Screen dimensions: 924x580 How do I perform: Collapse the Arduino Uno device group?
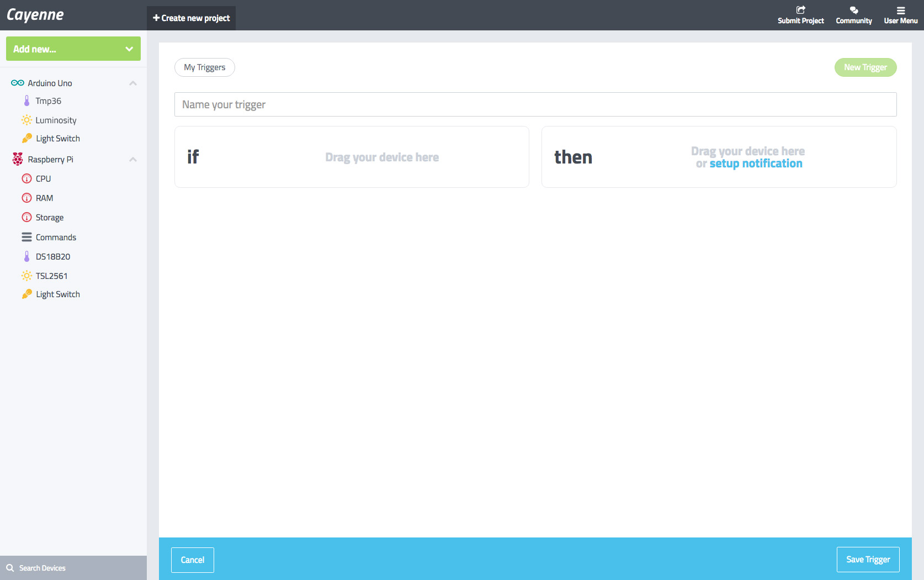click(133, 83)
